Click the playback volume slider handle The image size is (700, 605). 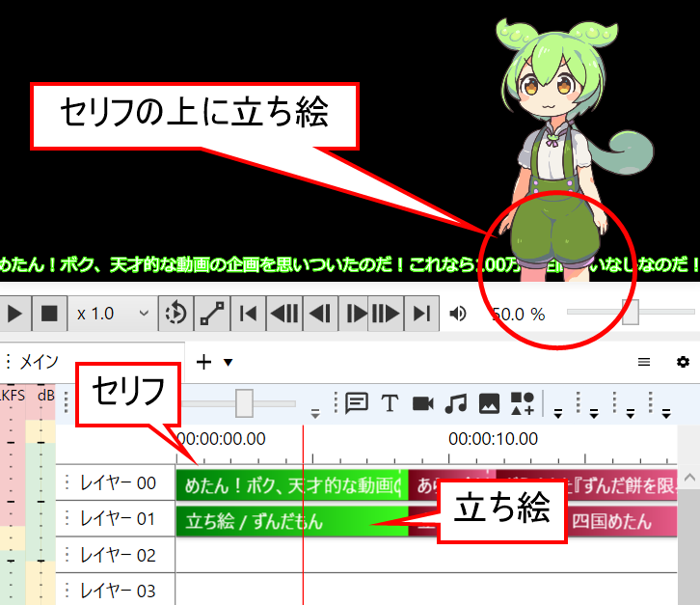(x=630, y=313)
